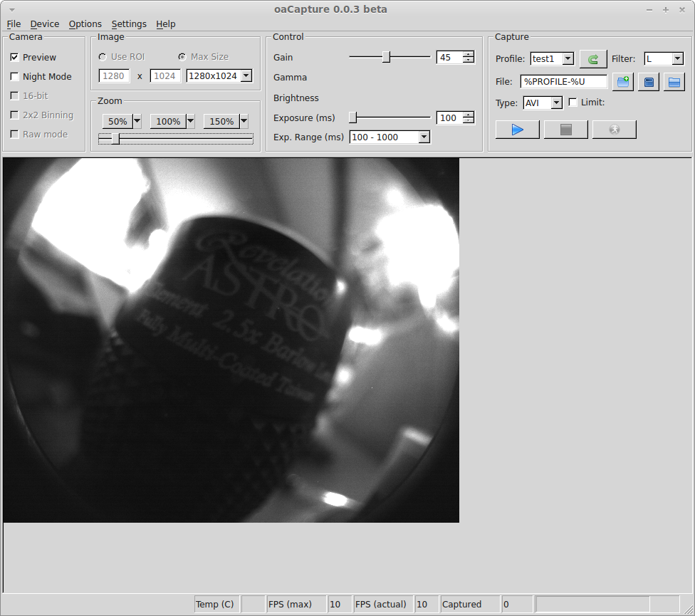Set zoom with the 100% button

[168, 121]
